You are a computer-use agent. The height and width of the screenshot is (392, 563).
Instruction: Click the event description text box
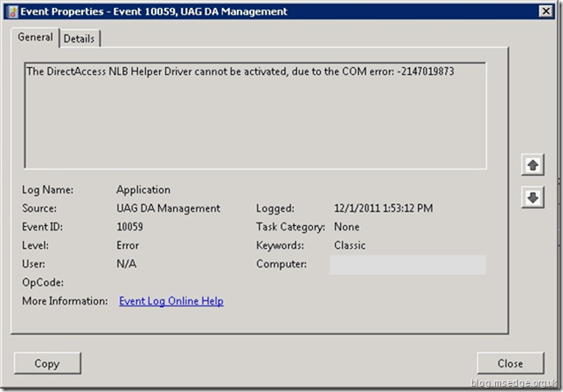pos(255,115)
